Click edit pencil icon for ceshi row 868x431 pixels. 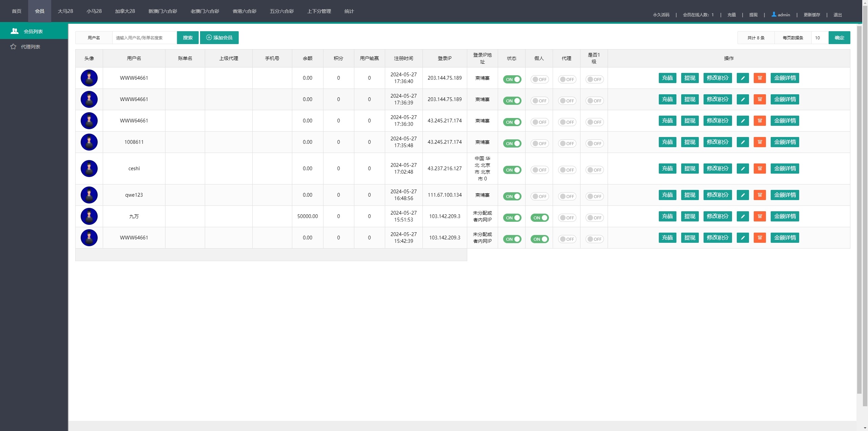(x=743, y=169)
